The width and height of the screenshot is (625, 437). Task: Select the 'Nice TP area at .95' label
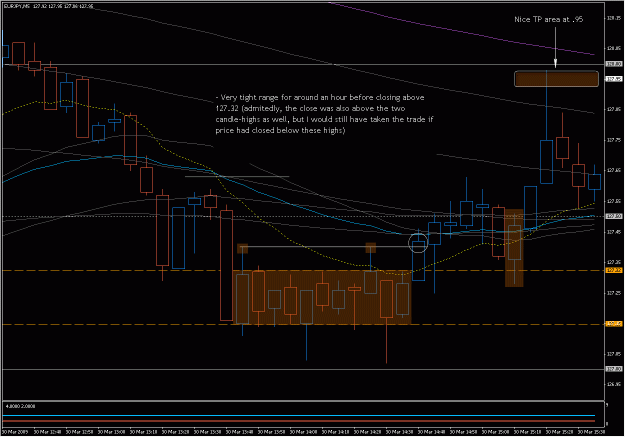pyautogui.click(x=548, y=19)
